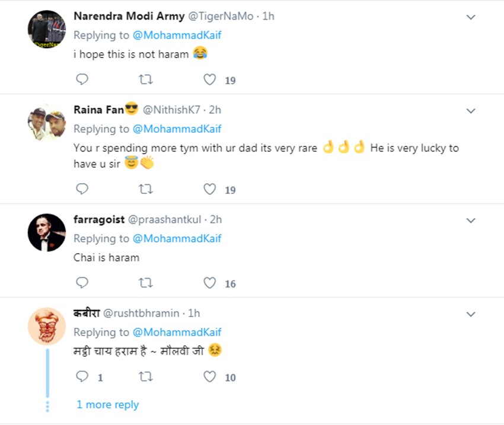Like the rushtbhramin tweet
504x425 pixels.
click(209, 376)
